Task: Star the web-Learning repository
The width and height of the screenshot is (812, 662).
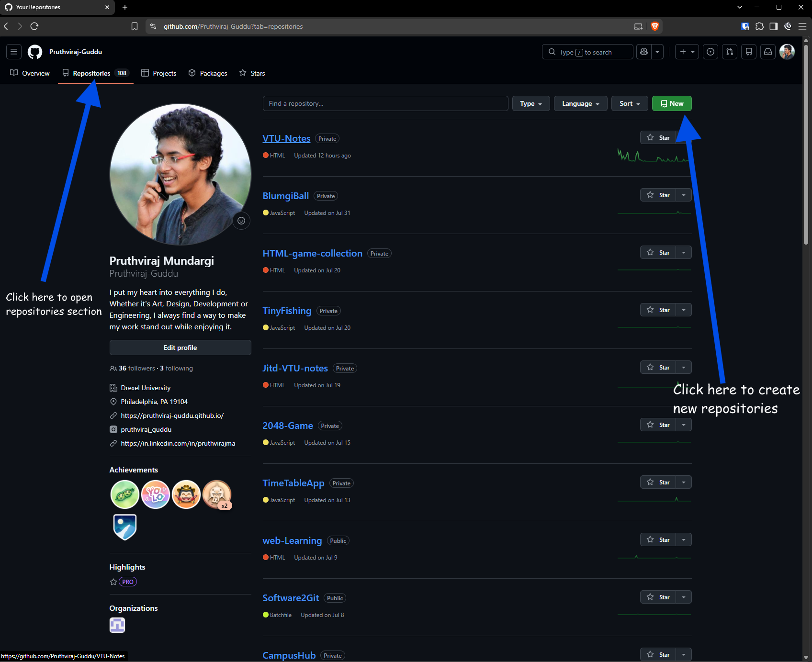Action: tap(658, 539)
